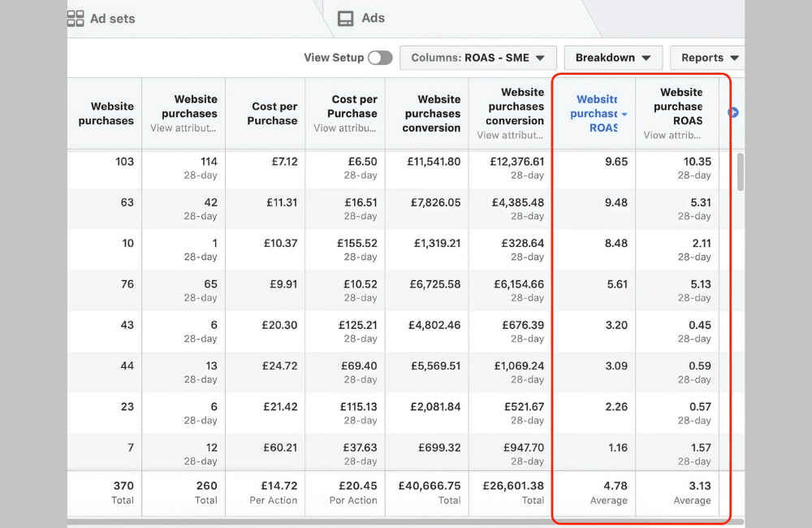Viewport: 812px width, 528px height.
Task: Open the Columns: ROAS - SME dropdown
Action: [x=477, y=58]
